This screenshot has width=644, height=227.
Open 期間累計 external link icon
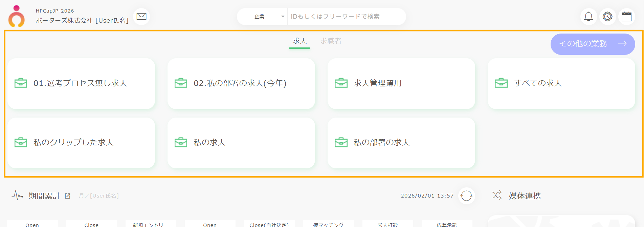coord(68,196)
